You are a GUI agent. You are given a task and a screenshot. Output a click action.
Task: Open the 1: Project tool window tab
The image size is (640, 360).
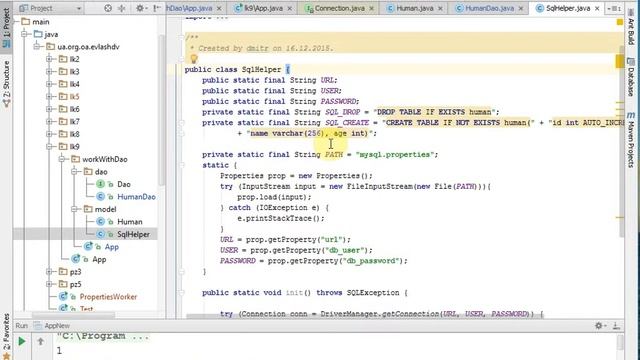coord(7,28)
